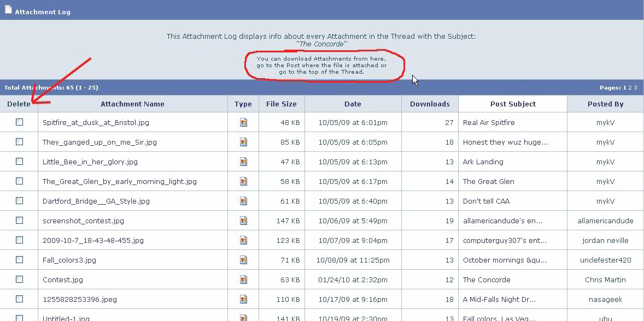Download 2009-10-7_18-43-48-455.jpg attachment
Image resolution: width=644 pixels, height=321 pixels.
[93, 241]
